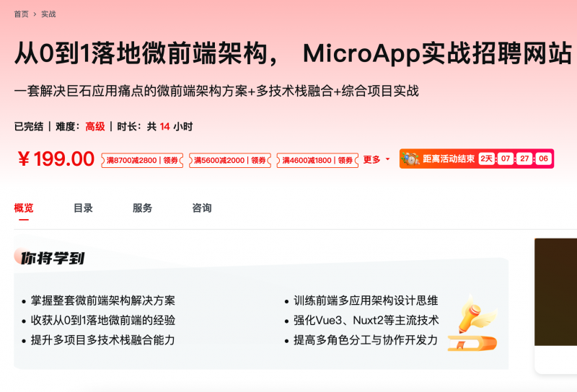This screenshot has width=577, height=392.
Task: Open 实战 breadcrumb link
Action: click(48, 14)
